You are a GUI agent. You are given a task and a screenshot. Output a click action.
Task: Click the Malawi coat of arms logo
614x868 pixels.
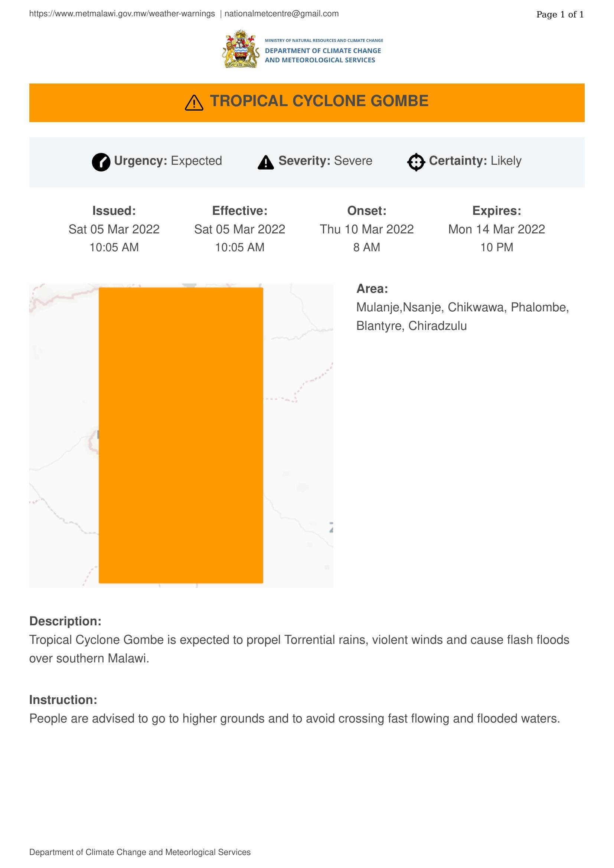[x=241, y=49]
